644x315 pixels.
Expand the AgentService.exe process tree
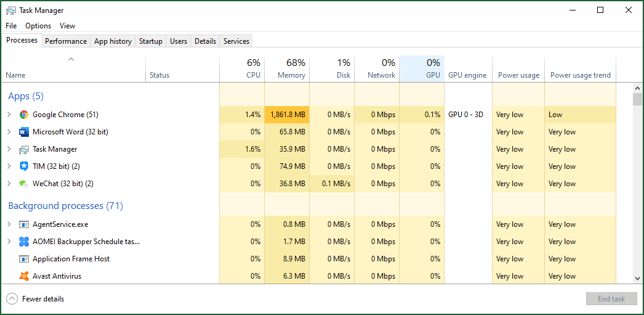coord(9,224)
